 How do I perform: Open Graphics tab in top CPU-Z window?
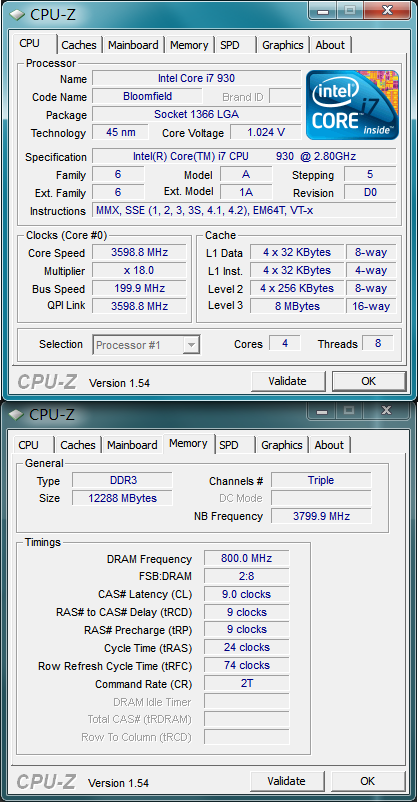[282, 45]
